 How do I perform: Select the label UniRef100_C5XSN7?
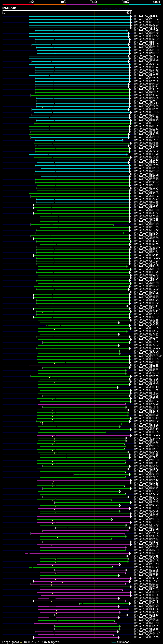[146, 95]
